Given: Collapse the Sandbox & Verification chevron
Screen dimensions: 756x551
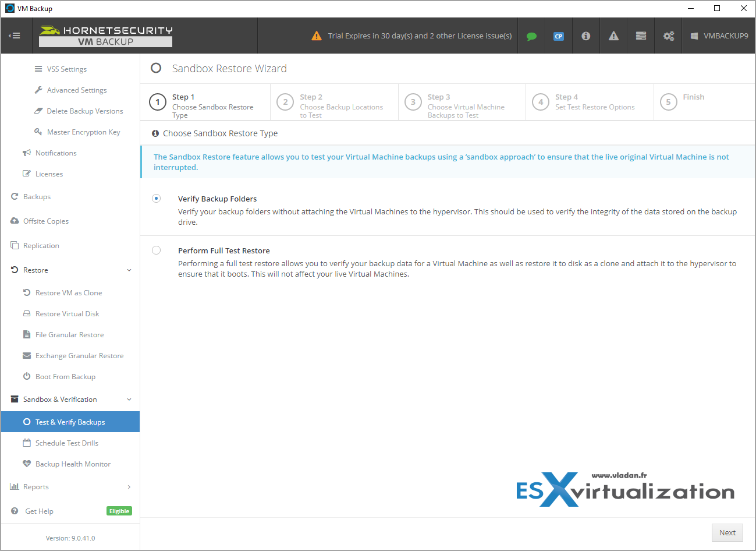Looking at the screenshot, I should click(x=129, y=400).
